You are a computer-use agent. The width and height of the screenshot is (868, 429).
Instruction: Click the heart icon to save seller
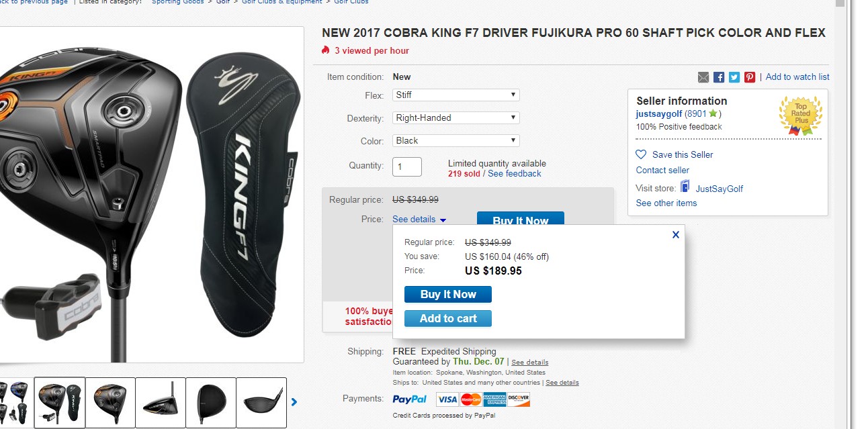click(x=641, y=154)
